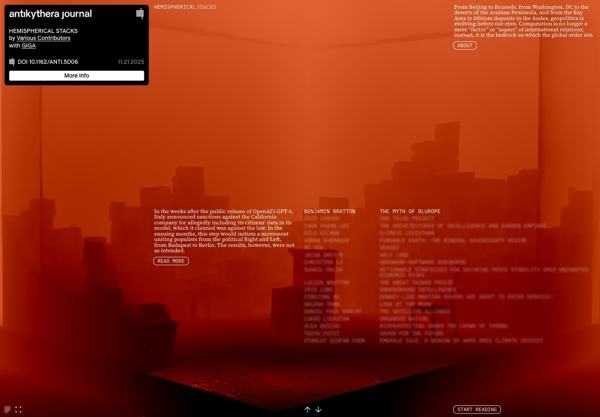Open the CLIMATE LEVIATHAN entry
The image size is (600, 417).
(407, 233)
